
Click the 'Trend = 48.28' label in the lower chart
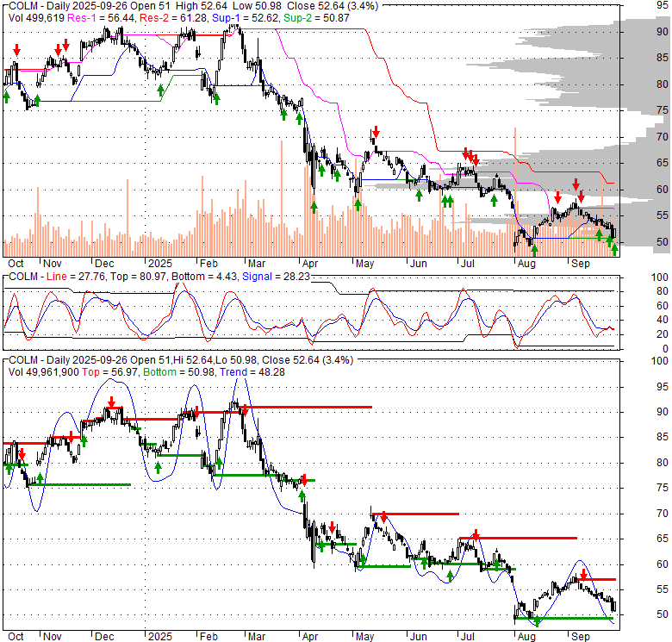click(x=252, y=372)
